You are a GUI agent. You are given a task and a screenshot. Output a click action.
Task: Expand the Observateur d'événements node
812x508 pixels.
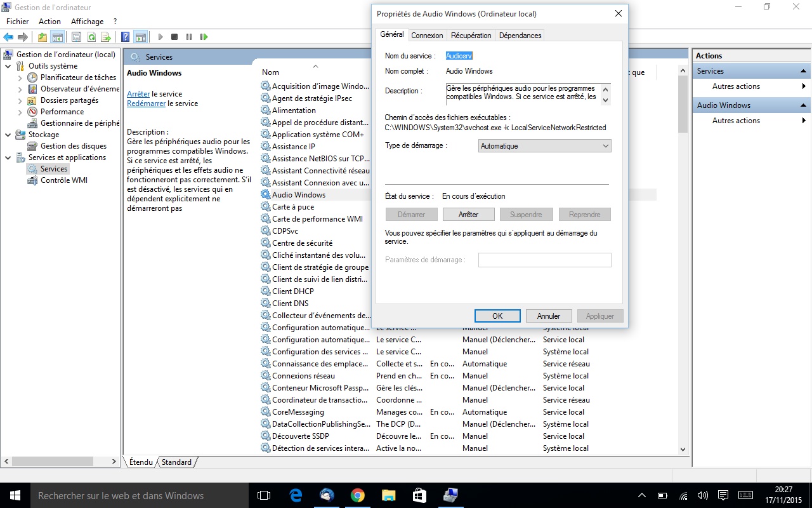20,89
